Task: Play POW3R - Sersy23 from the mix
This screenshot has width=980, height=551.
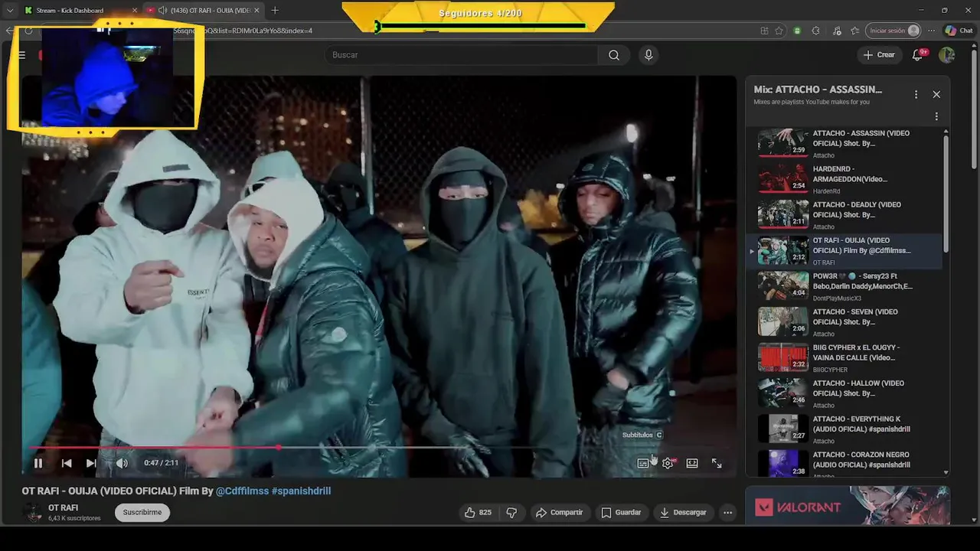Action: tap(845, 286)
